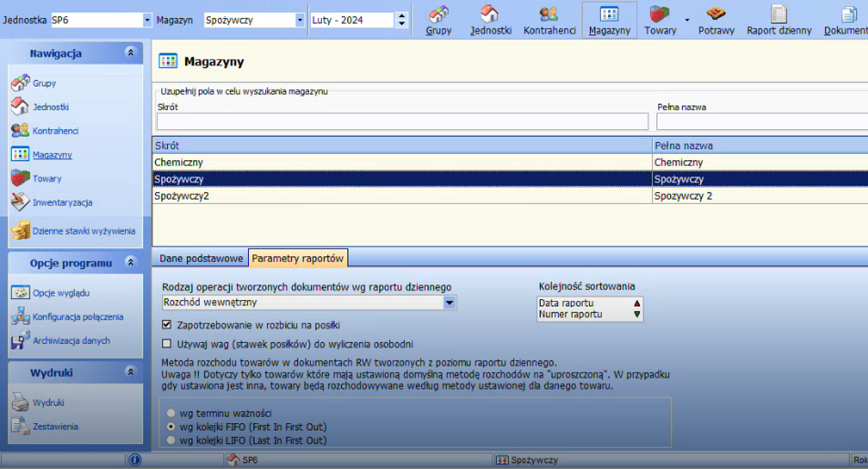The width and height of the screenshot is (868, 469).
Task: Click the info icon in status bar
Action: tap(135, 460)
